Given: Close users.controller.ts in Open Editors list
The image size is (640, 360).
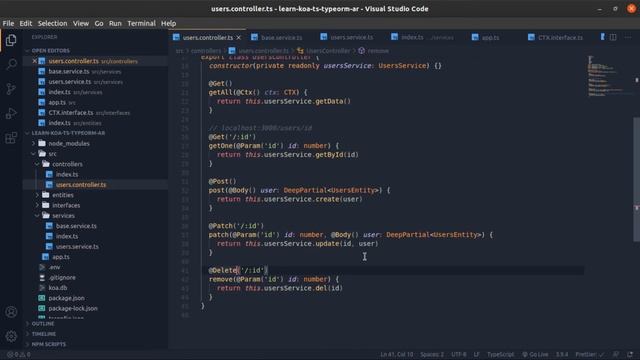Looking at the screenshot, I should pyautogui.click(x=35, y=61).
